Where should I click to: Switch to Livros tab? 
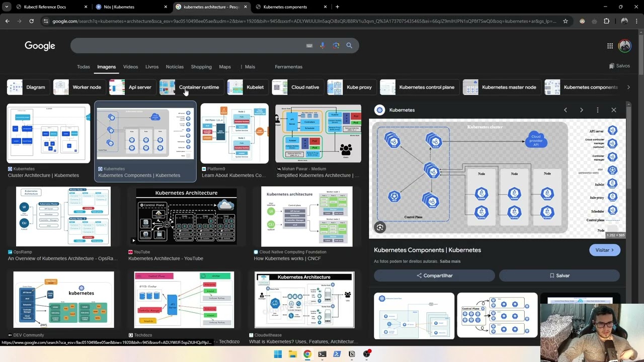[152, 67]
